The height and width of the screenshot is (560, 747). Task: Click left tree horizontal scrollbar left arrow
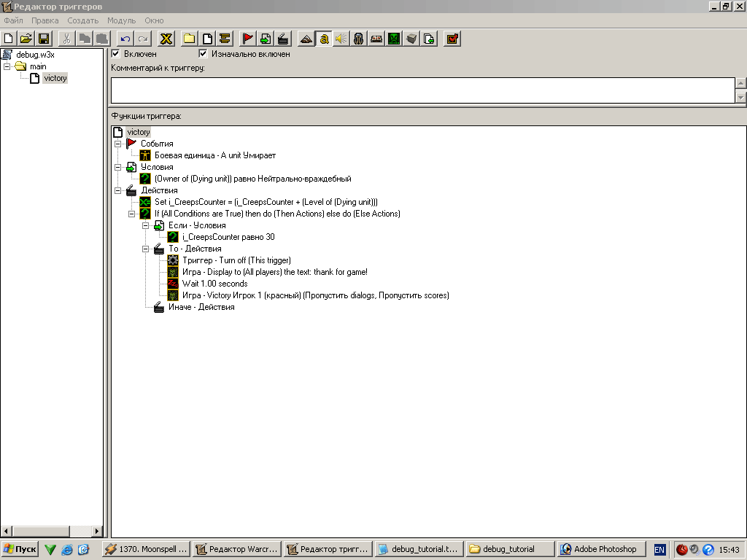6,531
